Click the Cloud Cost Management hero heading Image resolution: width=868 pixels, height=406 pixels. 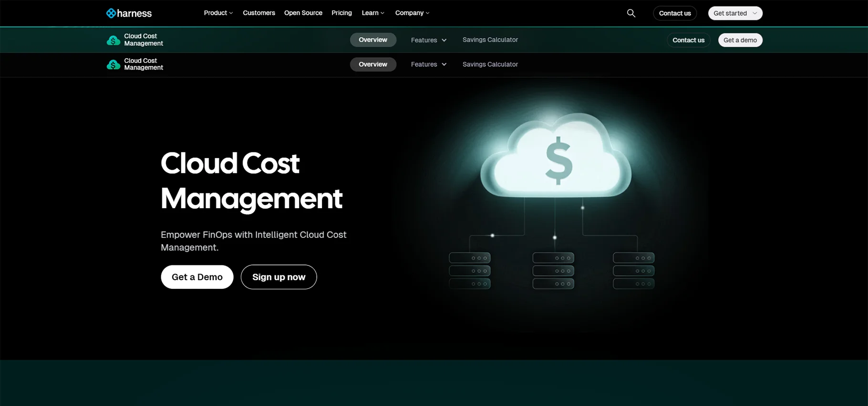(251, 181)
